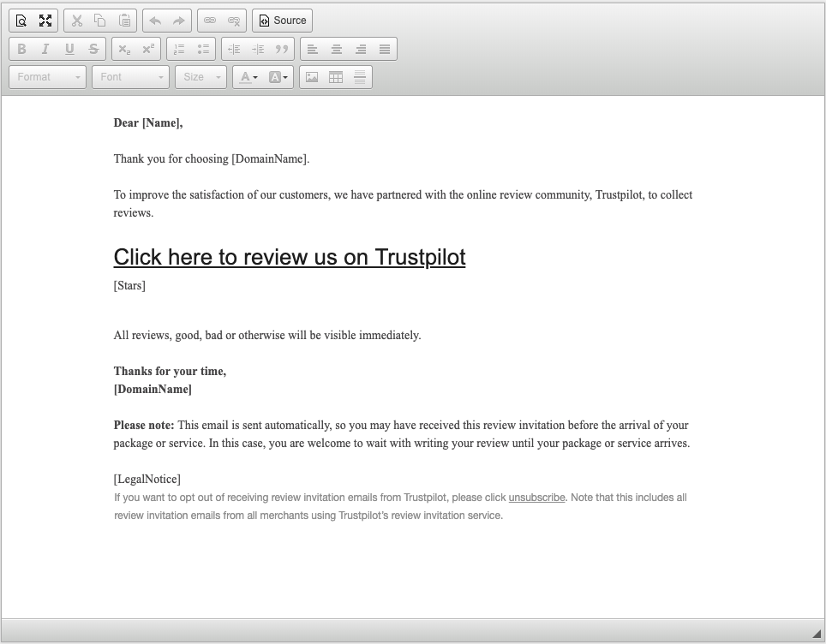
Task: Align text to the left
Action: 313,49
